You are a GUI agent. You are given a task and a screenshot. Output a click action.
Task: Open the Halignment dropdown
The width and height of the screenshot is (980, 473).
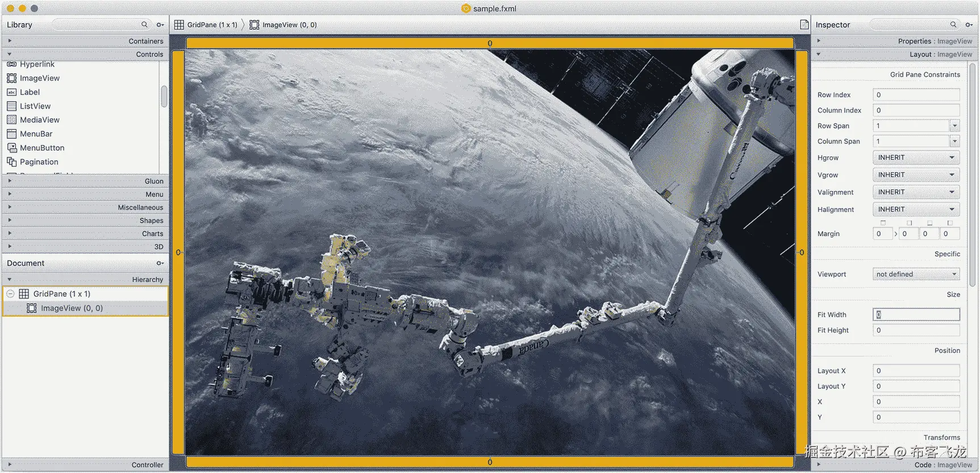tap(916, 209)
